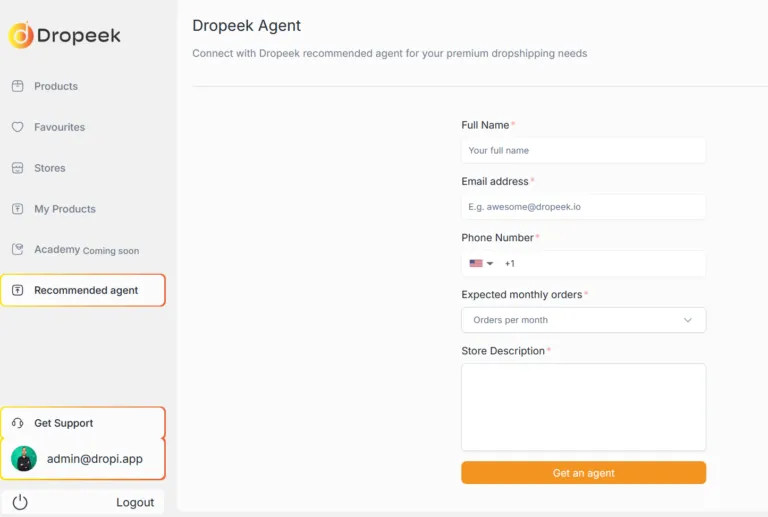Click the Recommended agent icon
768x517 pixels.
17,290
